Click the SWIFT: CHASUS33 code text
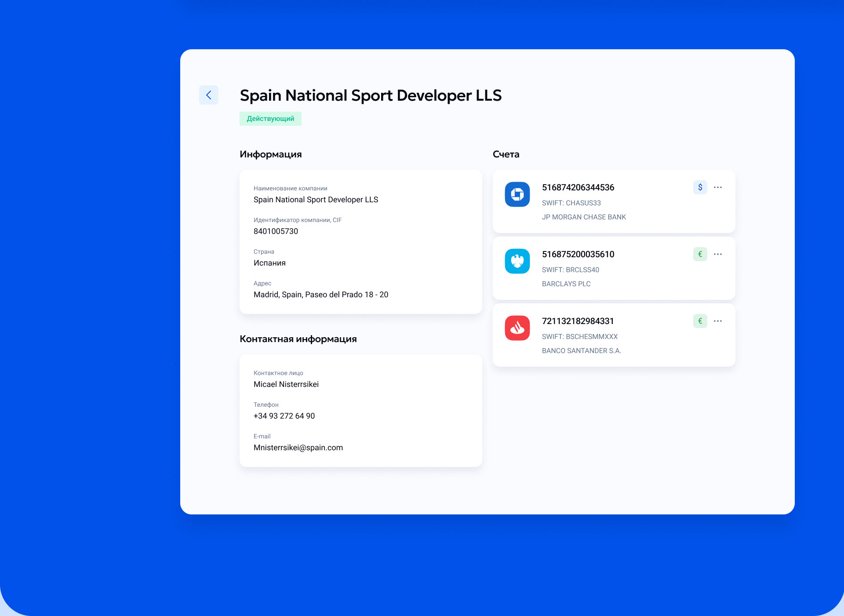844x616 pixels. (x=571, y=203)
